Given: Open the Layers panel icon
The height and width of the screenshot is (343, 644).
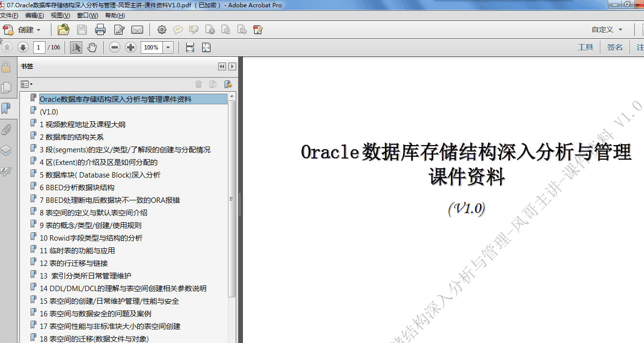Looking at the screenshot, I should click(x=6, y=150).
